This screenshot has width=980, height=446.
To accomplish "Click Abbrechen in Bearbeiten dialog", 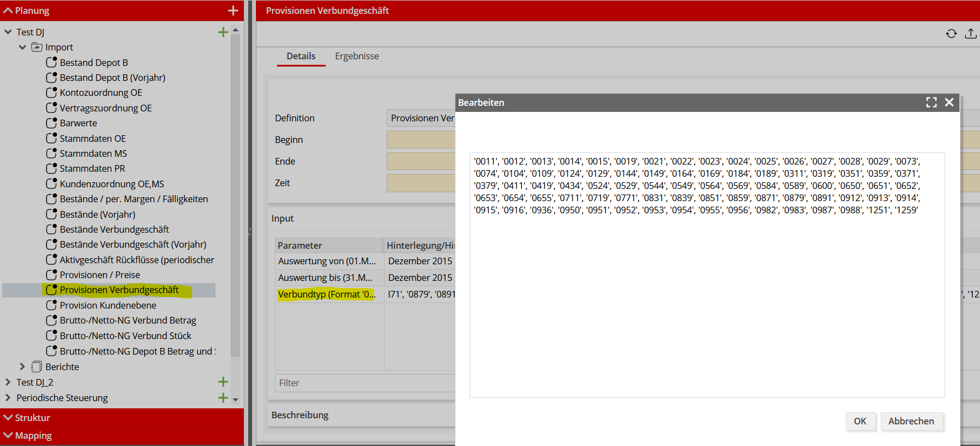I will coord(911,421).
